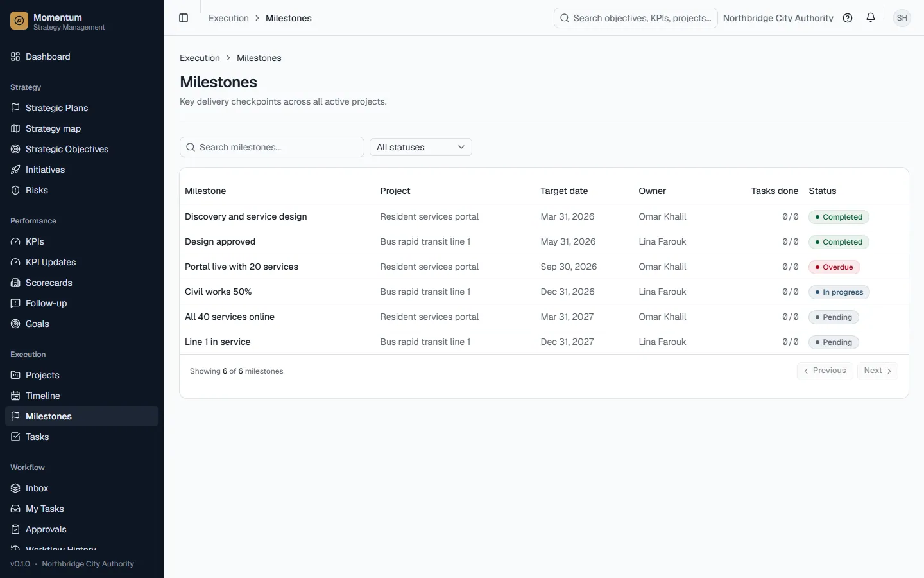Click the Northbridge City Authority organization name
Image resolution: width=924 pixels, height=578 pixels.
point(778,18)
